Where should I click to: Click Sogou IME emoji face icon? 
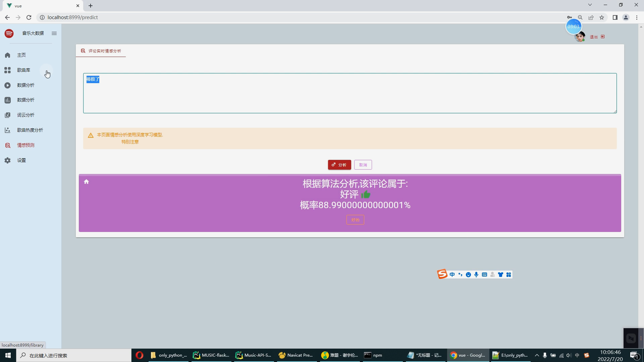click(468, 275)
